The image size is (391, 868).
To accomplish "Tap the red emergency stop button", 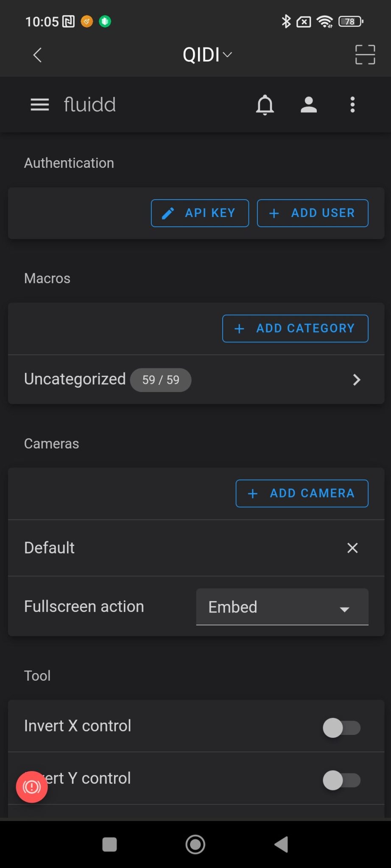I will 32,787.
